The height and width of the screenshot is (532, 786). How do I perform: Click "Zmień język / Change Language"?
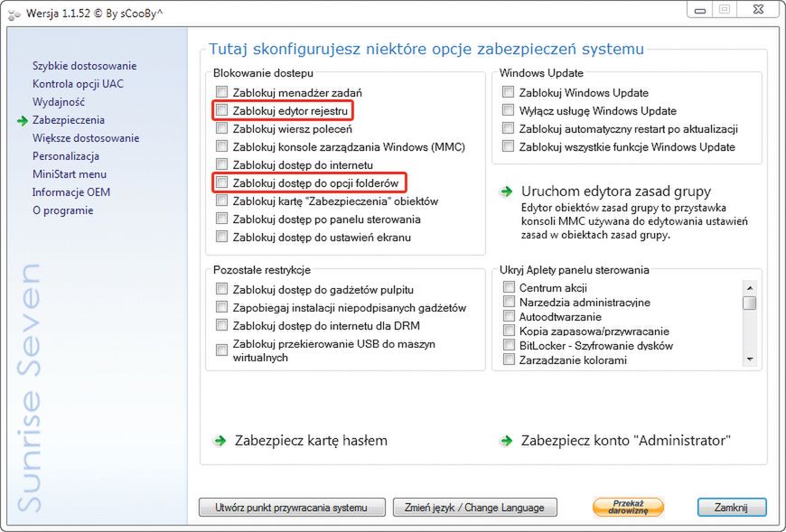tap(474, 507)
